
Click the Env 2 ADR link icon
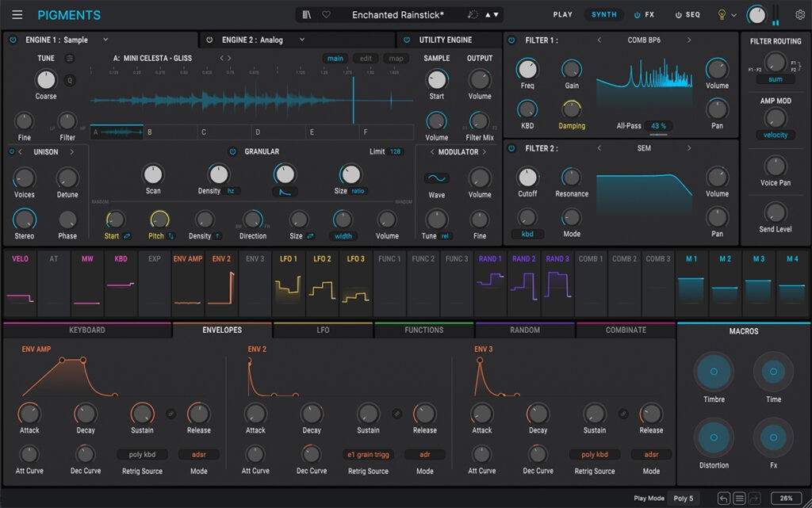coord(396,414)
